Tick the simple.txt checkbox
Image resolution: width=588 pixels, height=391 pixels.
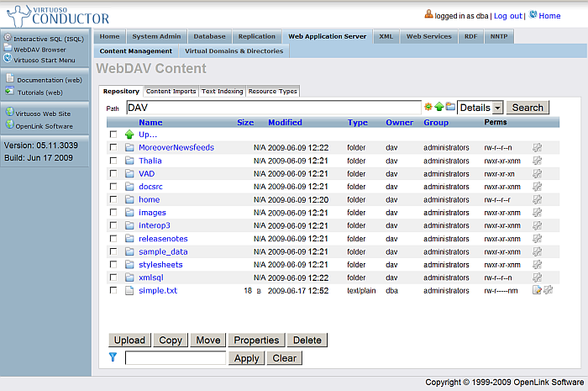[113, 290]
